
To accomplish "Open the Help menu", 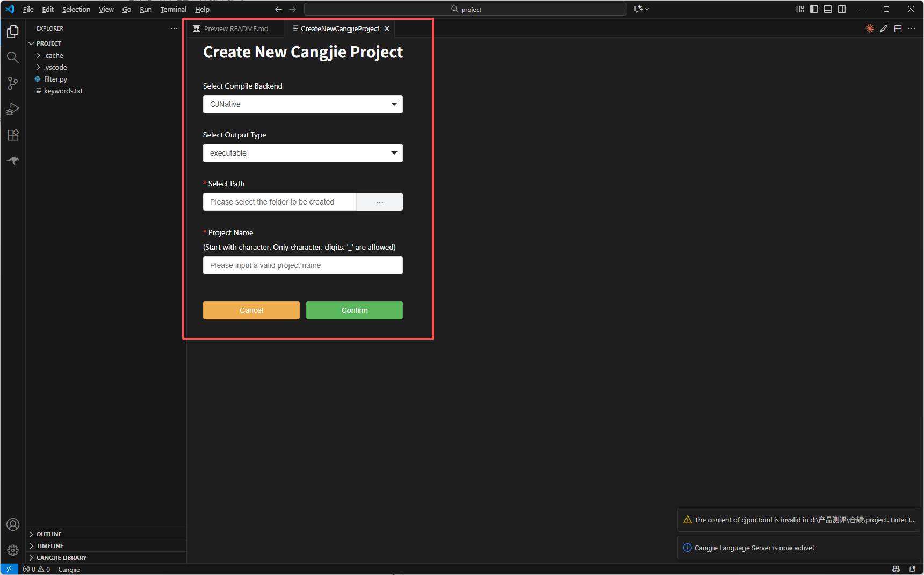I will (202, 9).
